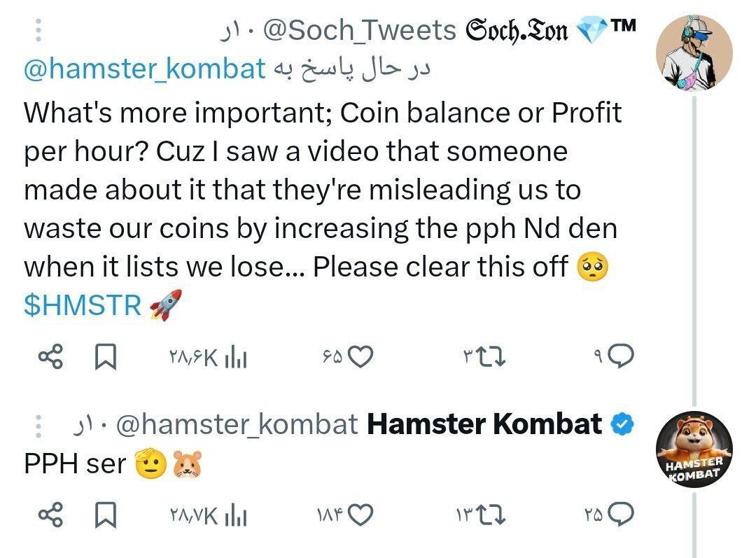Open more options for Soch_Tweets tweet

(x=39, y=31)
